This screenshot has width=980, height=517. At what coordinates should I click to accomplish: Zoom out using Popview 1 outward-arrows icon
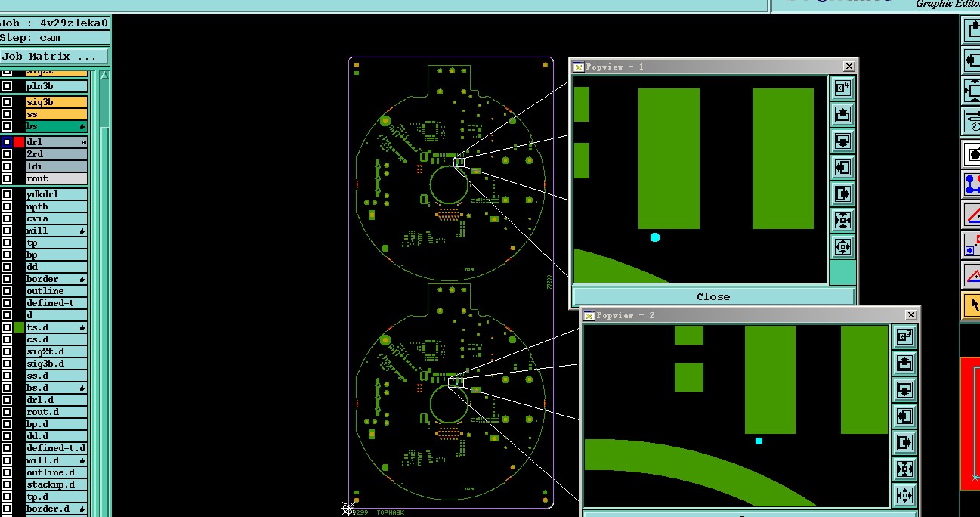coord(842,247)
